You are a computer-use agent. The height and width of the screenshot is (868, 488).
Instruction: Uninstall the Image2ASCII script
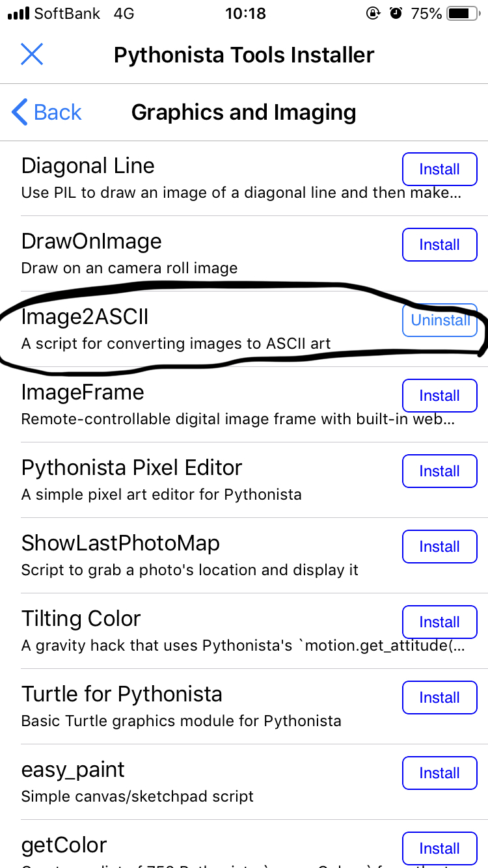pyautogui.click(x=441, y=320)
